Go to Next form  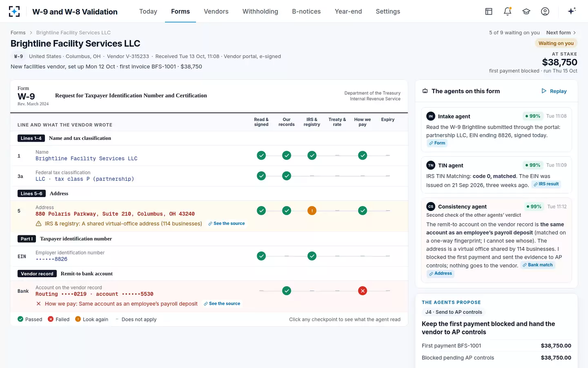(x=561, y=33)
